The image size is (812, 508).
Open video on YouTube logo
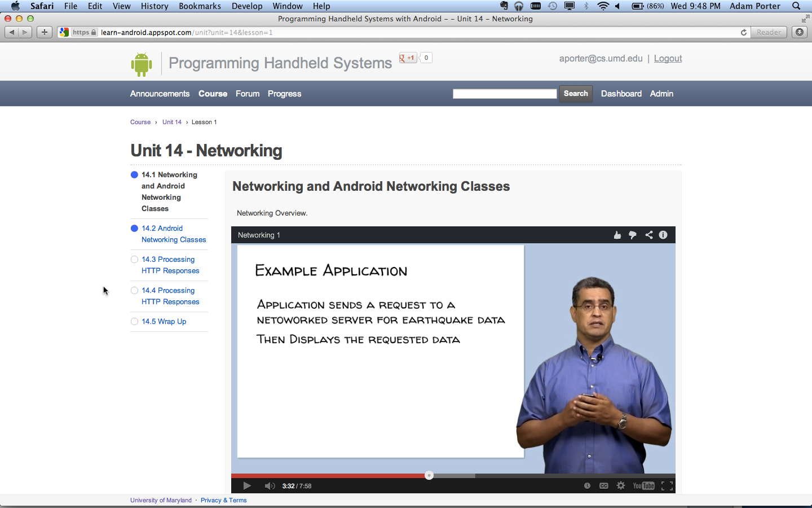tap(643, 486)
